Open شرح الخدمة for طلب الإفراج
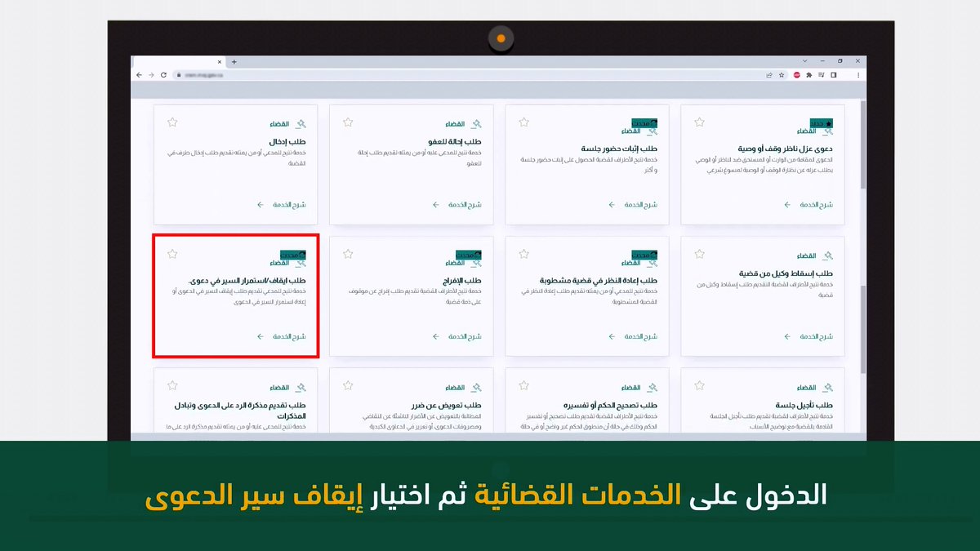Screen dimensions: 980x551 (x=465, y=336)
